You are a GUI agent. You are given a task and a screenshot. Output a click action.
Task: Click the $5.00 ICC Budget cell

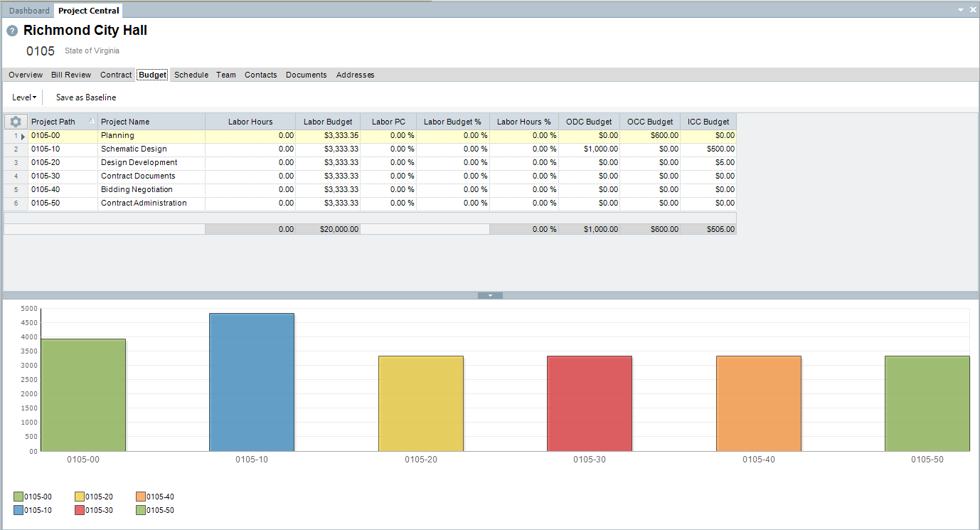[x=708, y=163]
